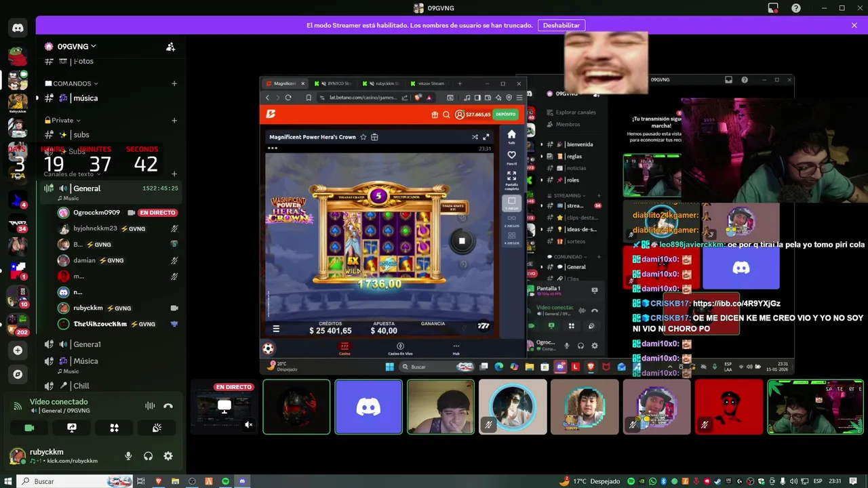Open Discord inbox icon in title bar

coord(773,8)
